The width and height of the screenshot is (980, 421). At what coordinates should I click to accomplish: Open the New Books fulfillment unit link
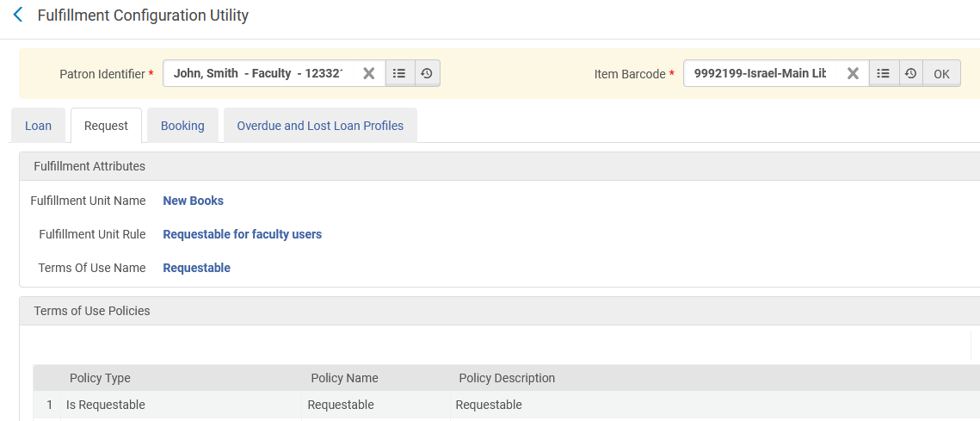point(193,201)
